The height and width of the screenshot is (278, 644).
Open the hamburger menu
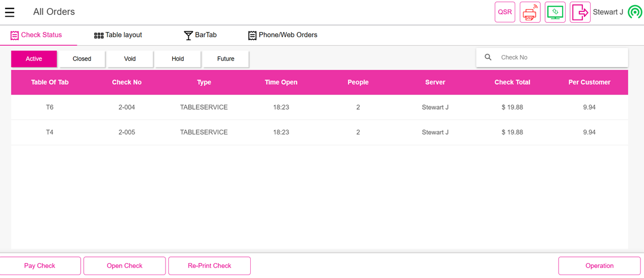[10, 12]
